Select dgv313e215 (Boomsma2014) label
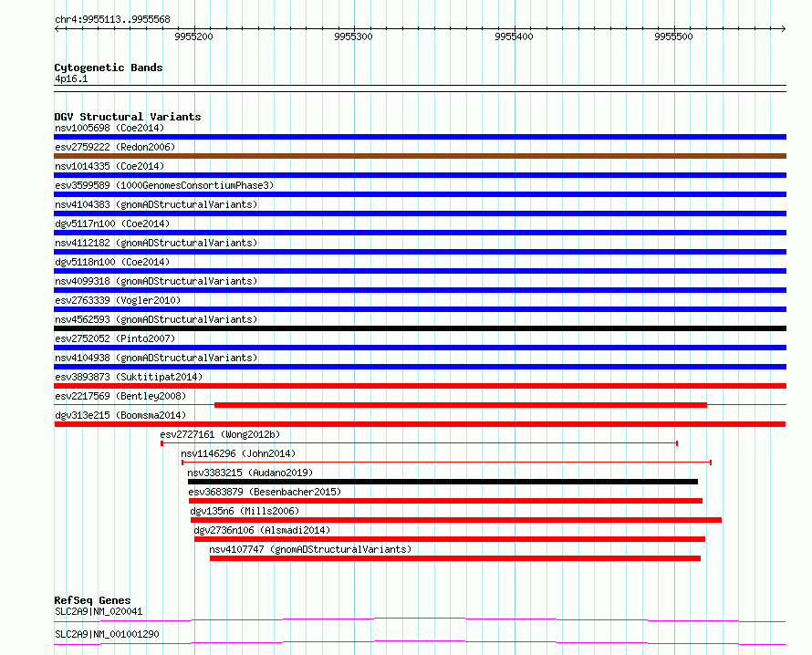Image resolution: width=812 pixels, height=655 pixels. (x=120, y=415)
